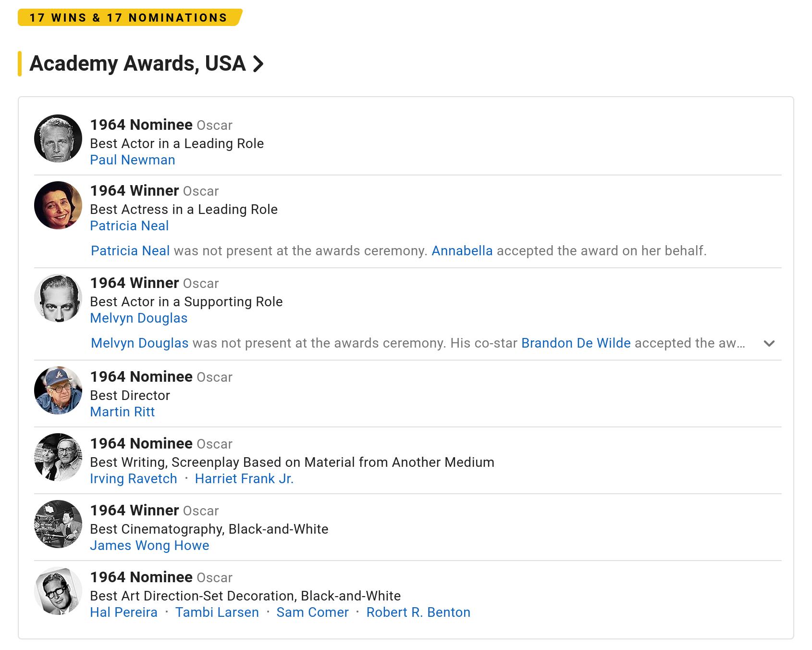Click the Academy Awards, USA heading

137,64
